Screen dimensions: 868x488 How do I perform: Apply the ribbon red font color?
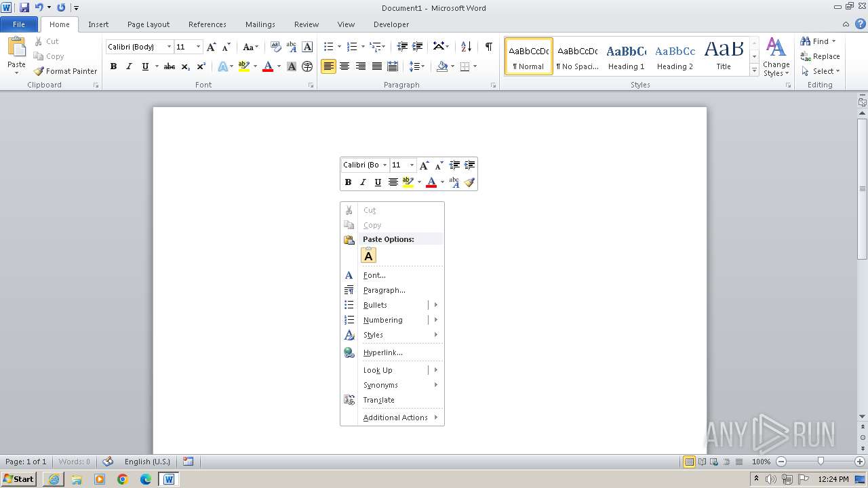click(268, 66)
